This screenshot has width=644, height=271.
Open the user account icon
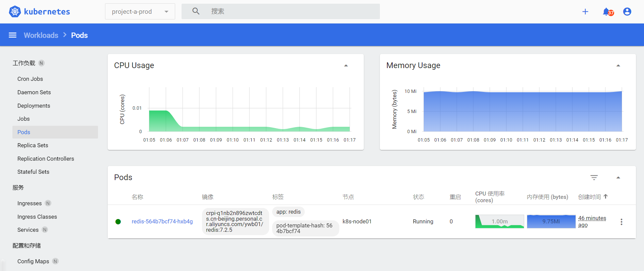(x=627, y=12)
